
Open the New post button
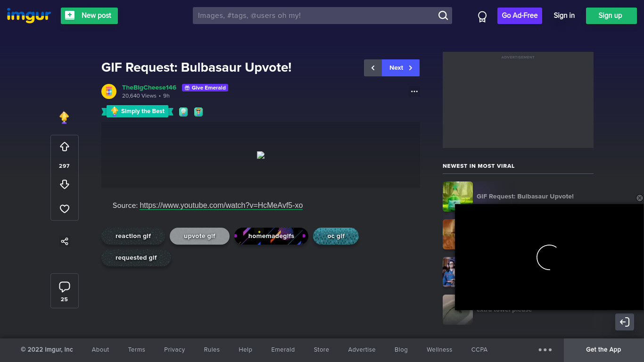pos(89,16)
